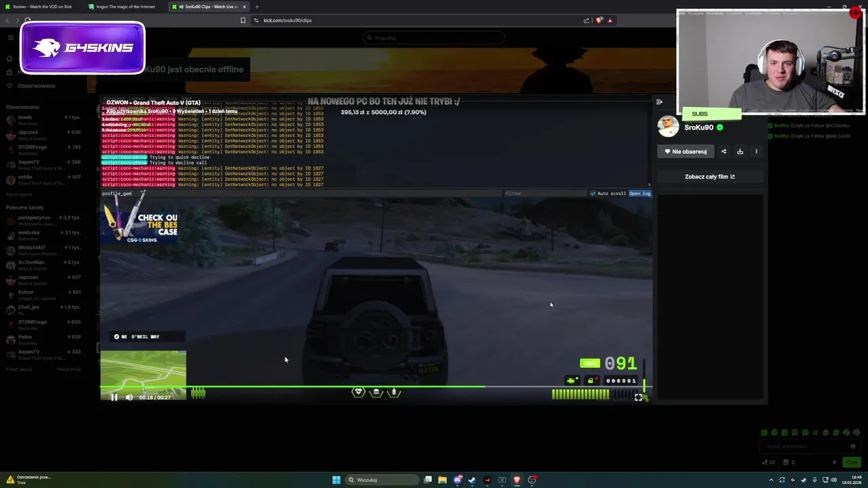Open the Windows Start menu
The image size is (868, 488).
tap(336, 480)
